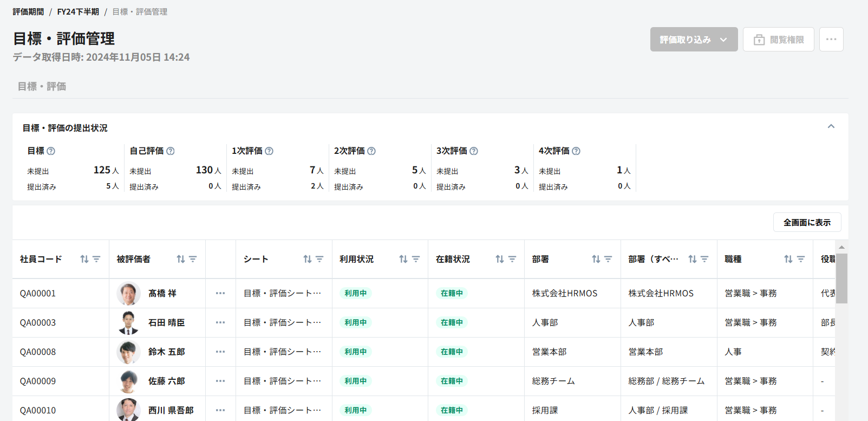Sort by 社員コード column
Image resolution: width=868 pixels, height=421 pixels.
(x=84, y=259)
